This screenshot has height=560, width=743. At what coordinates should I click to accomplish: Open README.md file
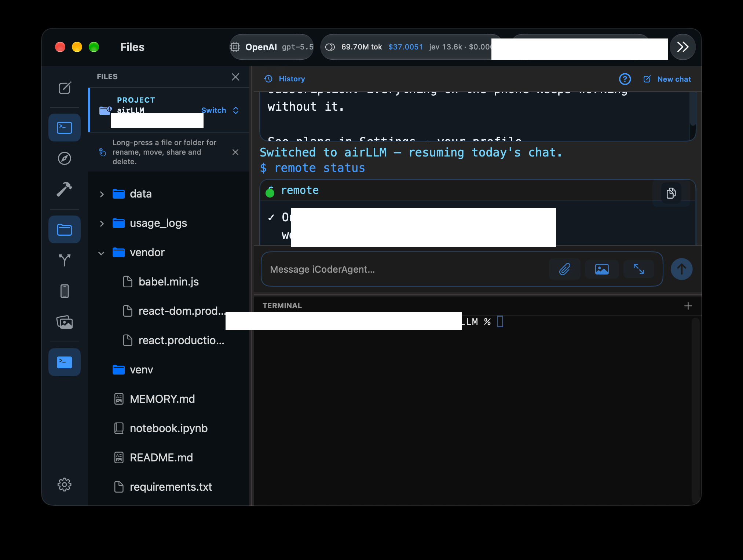169,458
